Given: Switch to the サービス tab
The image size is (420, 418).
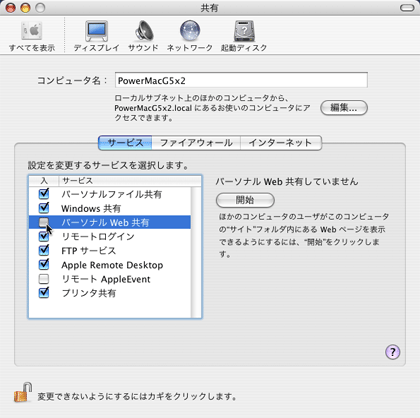Looking at the screenshot, I should click(x=125, y=143).
